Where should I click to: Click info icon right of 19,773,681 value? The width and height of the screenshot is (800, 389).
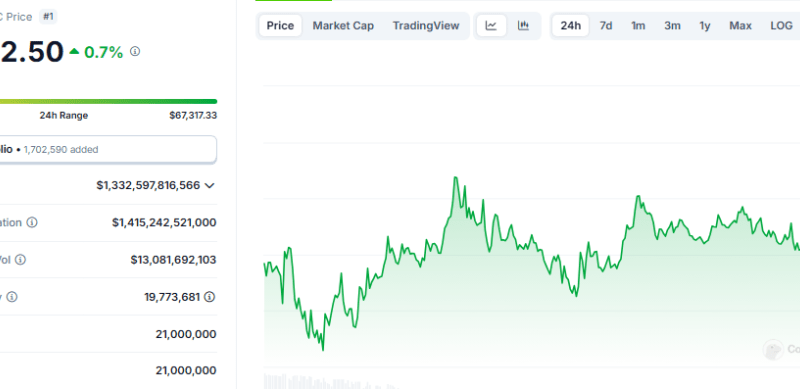209,297
